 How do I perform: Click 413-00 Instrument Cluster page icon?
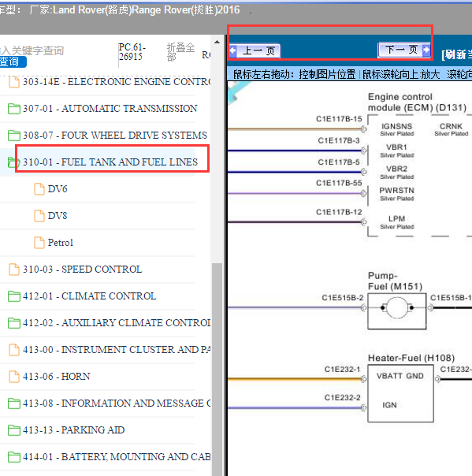(14, 350)
